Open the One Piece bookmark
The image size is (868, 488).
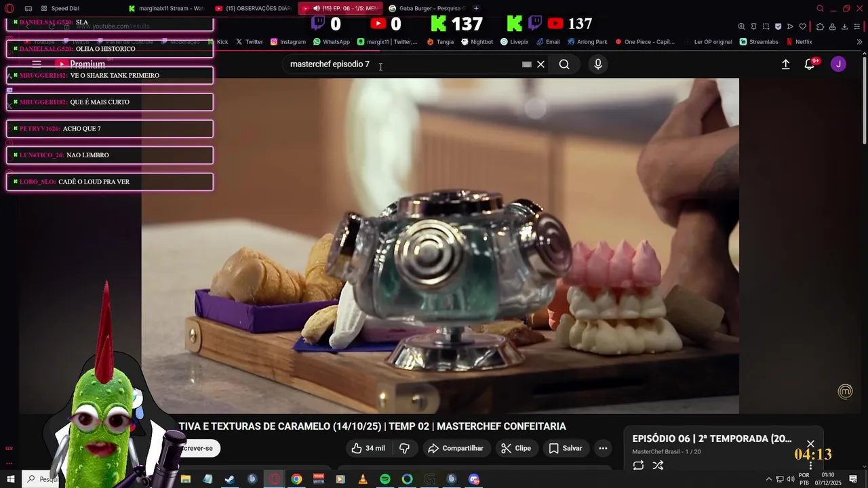(x=644, y=42)
